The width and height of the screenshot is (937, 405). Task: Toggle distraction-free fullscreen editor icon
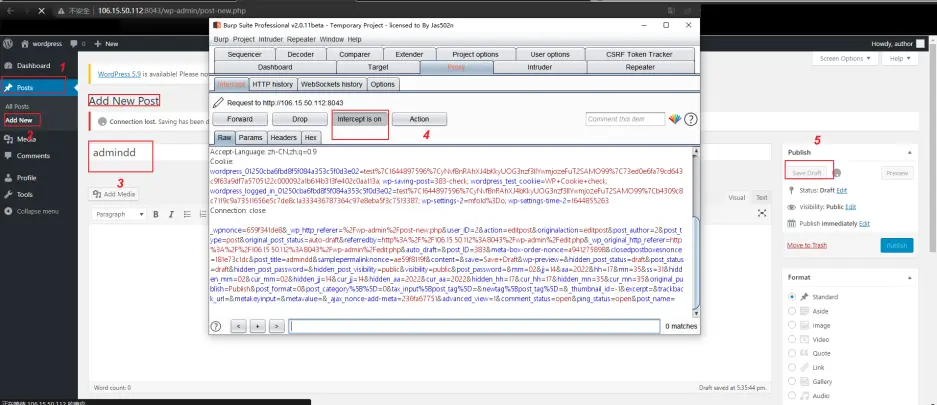pos(762,213)
